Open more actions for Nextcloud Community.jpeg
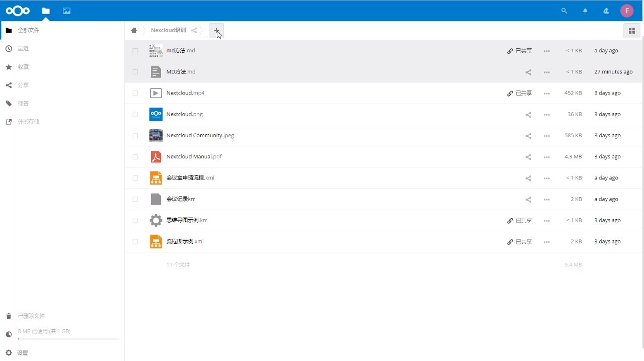The height and width of the screenshot is (361, 644). coord(547,136)
